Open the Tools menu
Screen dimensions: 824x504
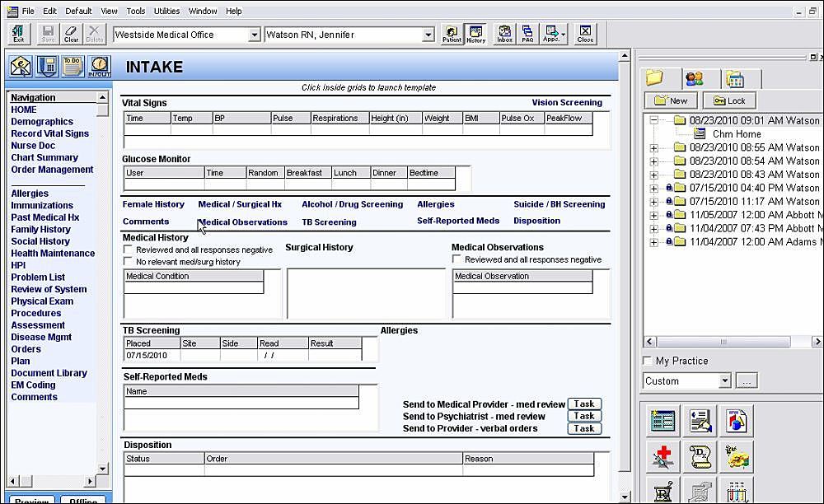[136, 11]
